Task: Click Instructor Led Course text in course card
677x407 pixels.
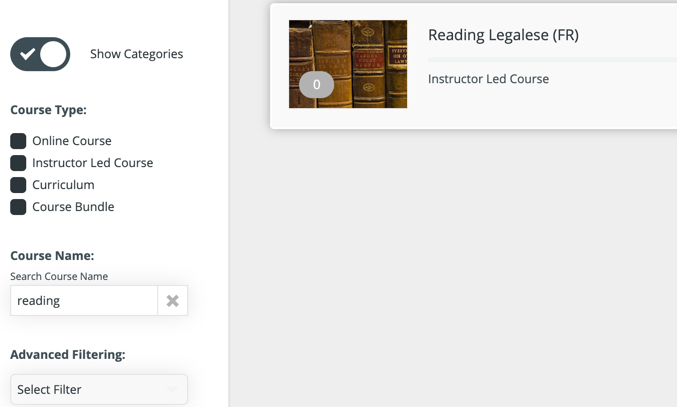Action: coord(488,79)
